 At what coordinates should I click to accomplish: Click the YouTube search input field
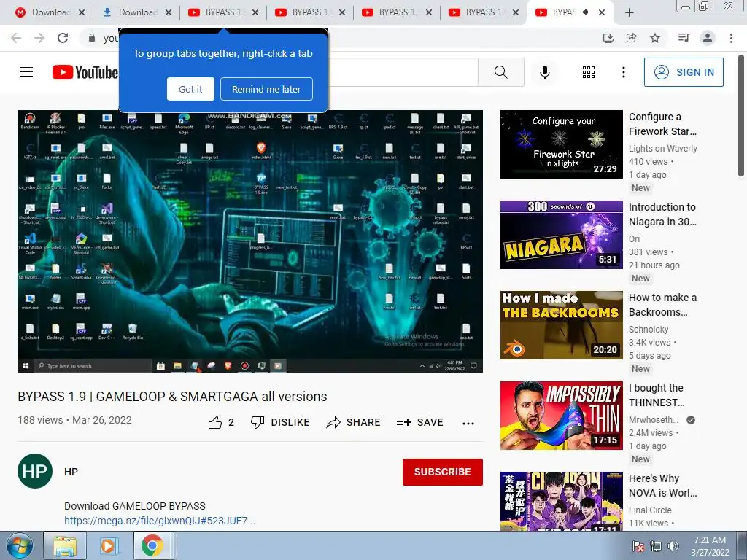pos(403,72)
